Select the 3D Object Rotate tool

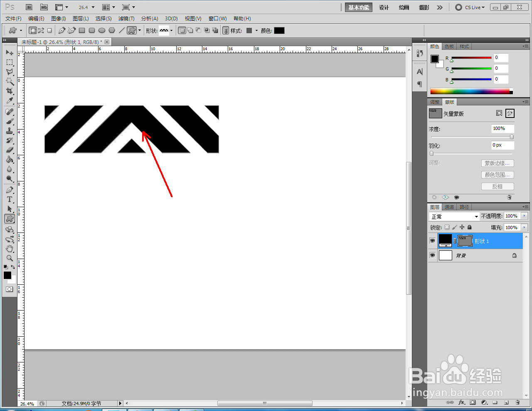(10, 230)
